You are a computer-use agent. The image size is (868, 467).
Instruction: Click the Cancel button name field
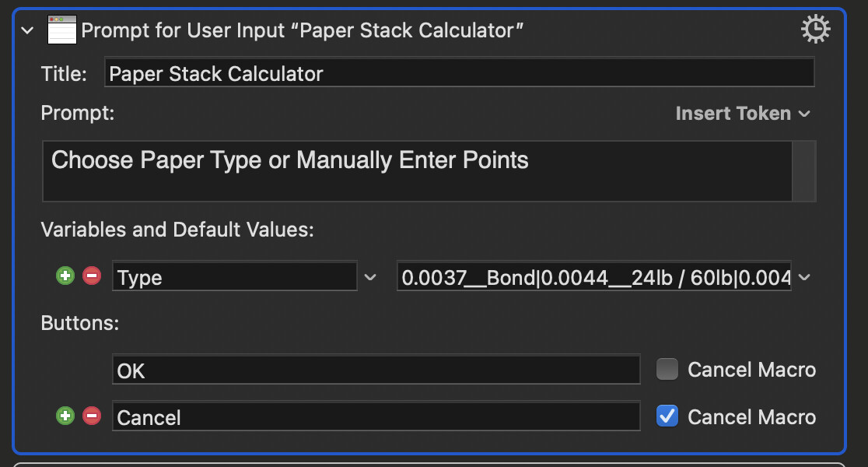(x=376, y=417)
